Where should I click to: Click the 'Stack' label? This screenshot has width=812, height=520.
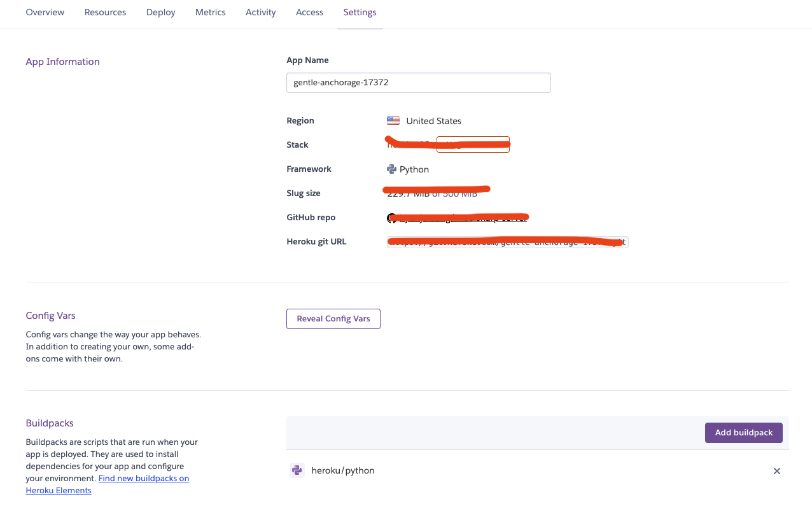coord(297,145)
